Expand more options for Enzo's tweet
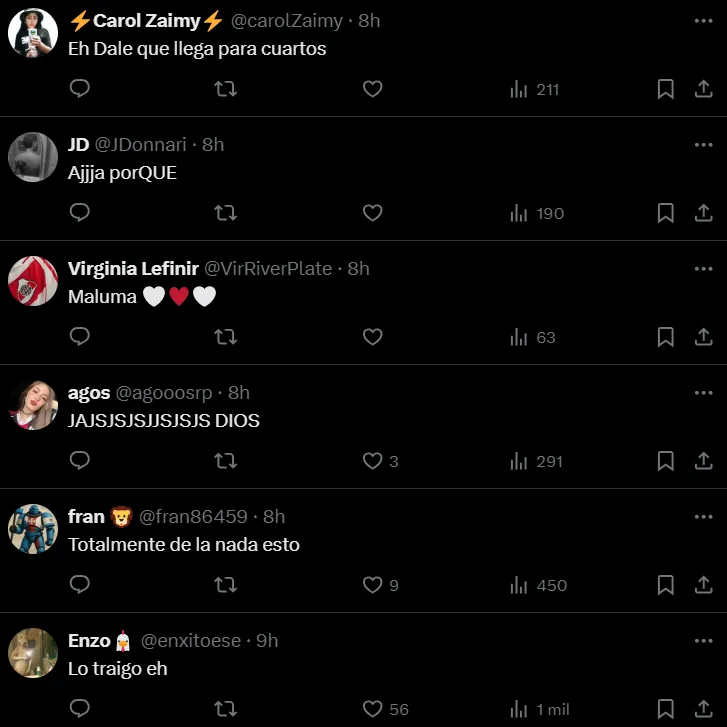 pos(703,640)
